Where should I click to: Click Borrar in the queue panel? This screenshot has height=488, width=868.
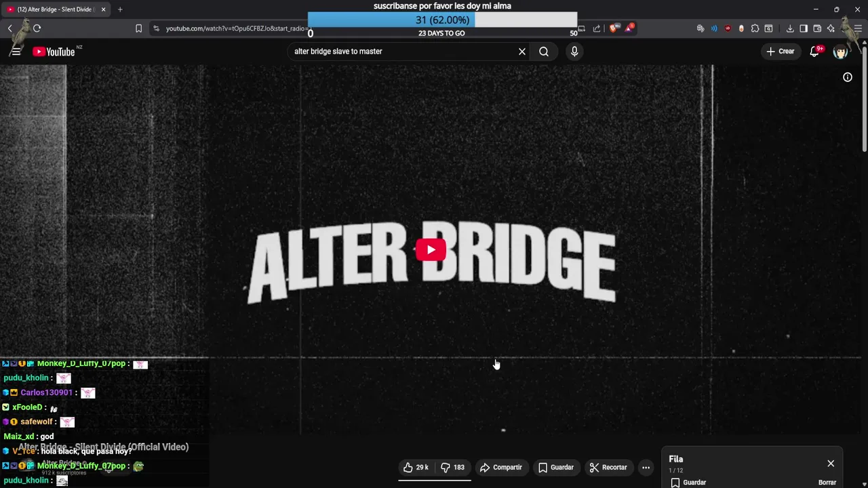click(x=827, y=483)
